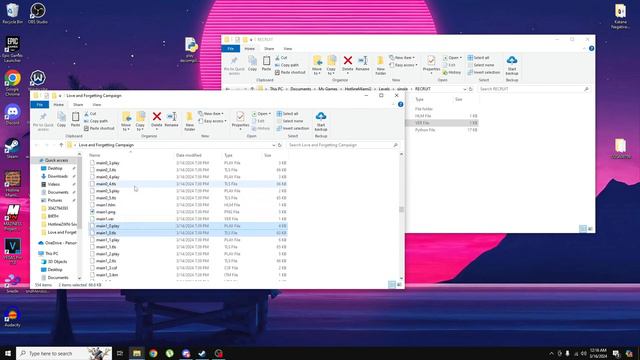
Task: Click Rename icon in Love and Forgetting Campaign ribbon
Action: 171,120
